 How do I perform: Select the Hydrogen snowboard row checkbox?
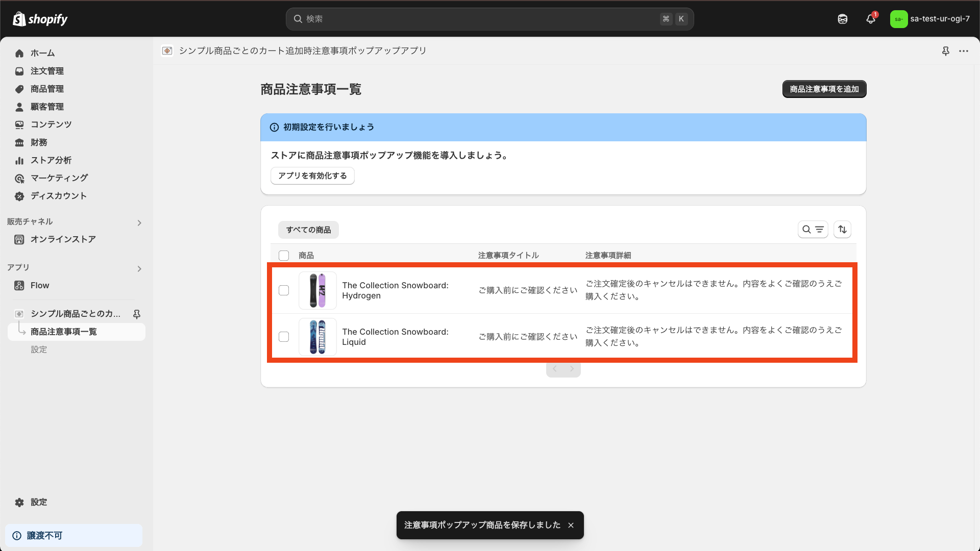284,290
